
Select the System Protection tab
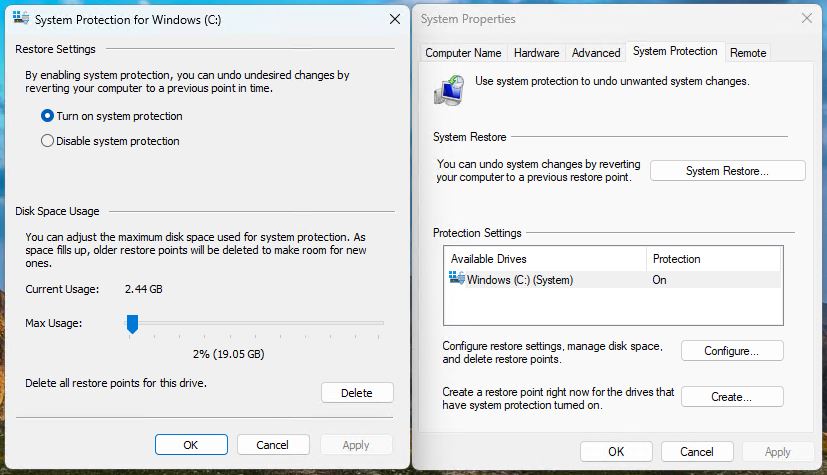675,51
